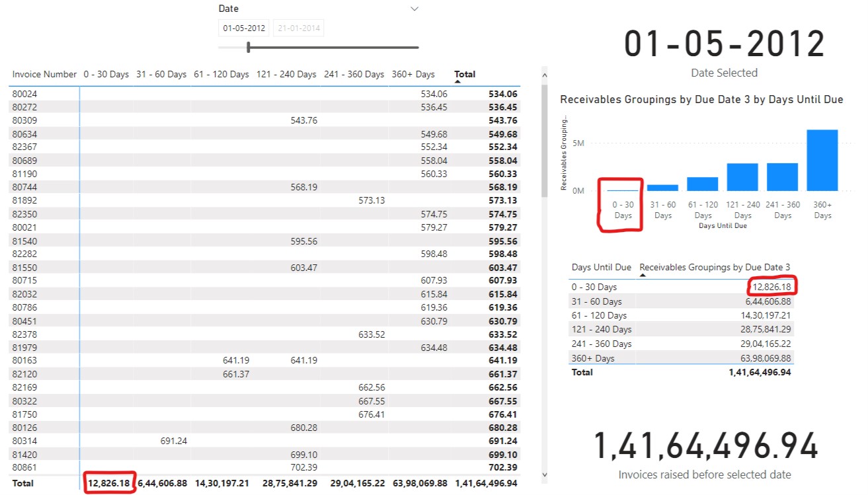The width and height of the screenshot is (868, 495).
Task: Select invoice row 80024
Action: click(265, 94)
